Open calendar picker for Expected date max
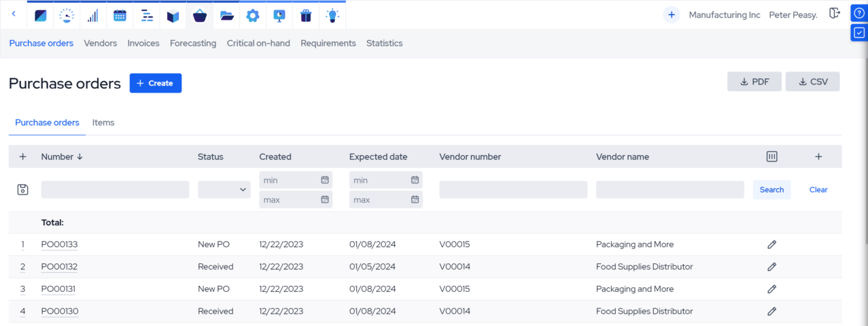This screenshot has height=326, width=868. [x=415, y=200]
